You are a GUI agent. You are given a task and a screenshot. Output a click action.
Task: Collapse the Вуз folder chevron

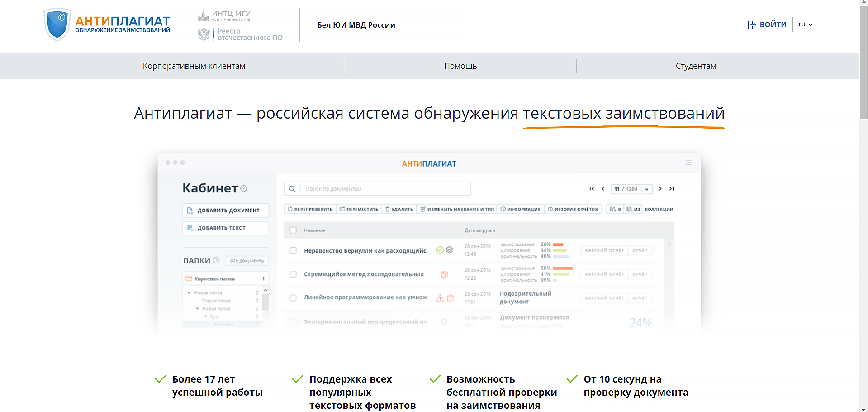(x=205, y=316)
